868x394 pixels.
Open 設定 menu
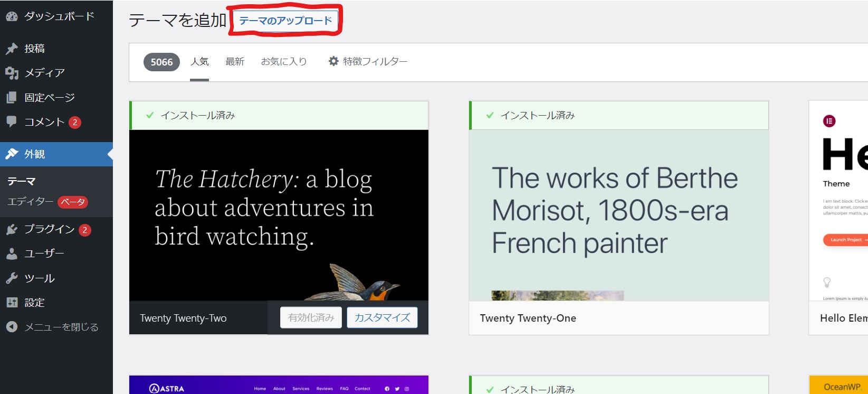tap(56, 303)
